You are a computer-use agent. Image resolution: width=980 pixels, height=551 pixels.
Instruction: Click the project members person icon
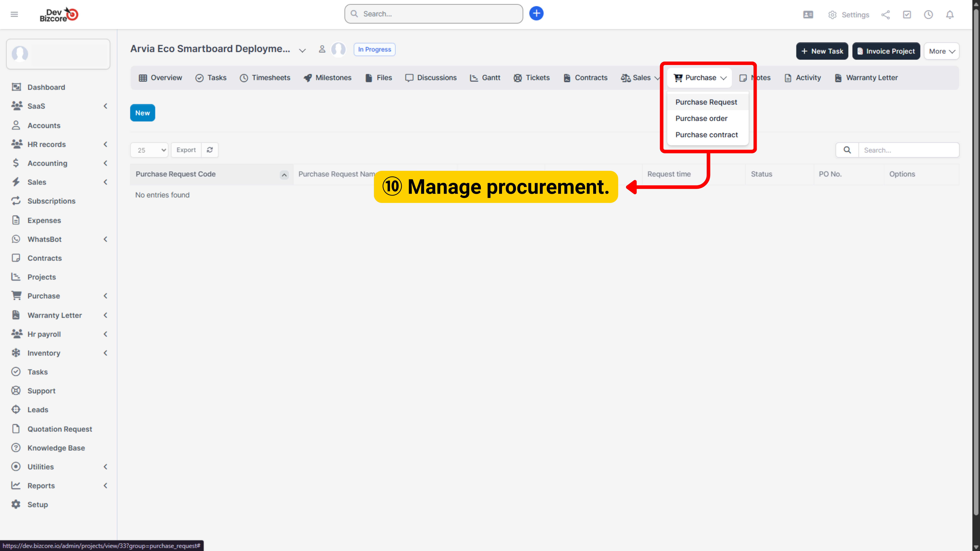(x=322, y=49)
